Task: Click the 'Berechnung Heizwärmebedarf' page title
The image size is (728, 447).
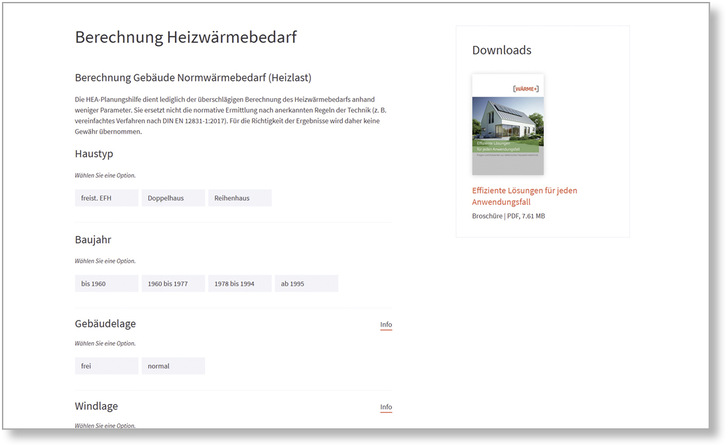Action: 185,38
